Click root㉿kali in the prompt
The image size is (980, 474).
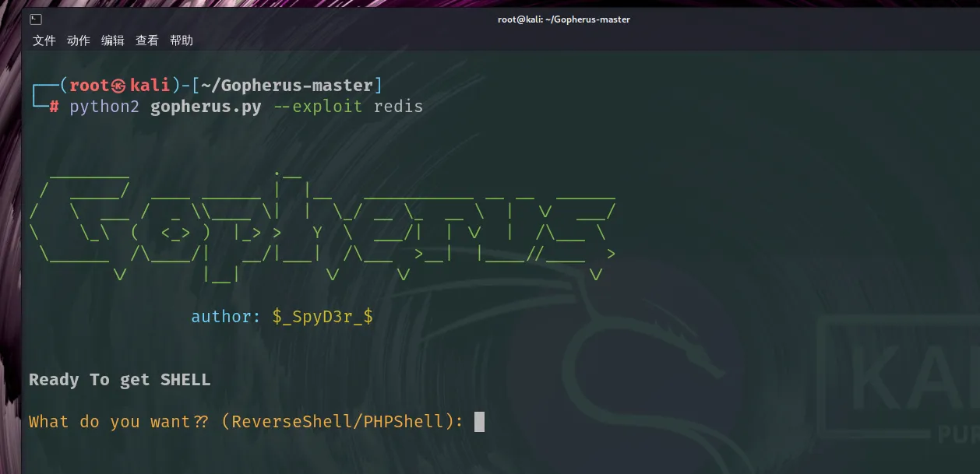(x=120, y=85)
